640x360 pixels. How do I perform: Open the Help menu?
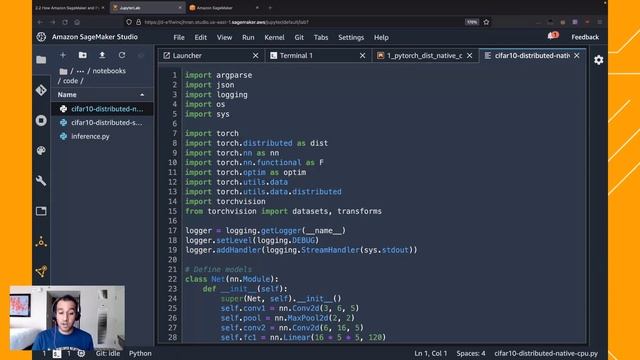[x=381, y=37]
